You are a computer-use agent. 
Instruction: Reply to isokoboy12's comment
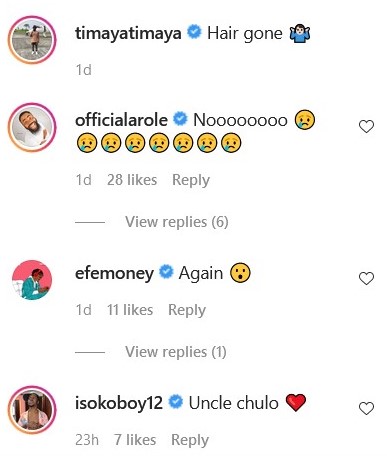[190, 440]
